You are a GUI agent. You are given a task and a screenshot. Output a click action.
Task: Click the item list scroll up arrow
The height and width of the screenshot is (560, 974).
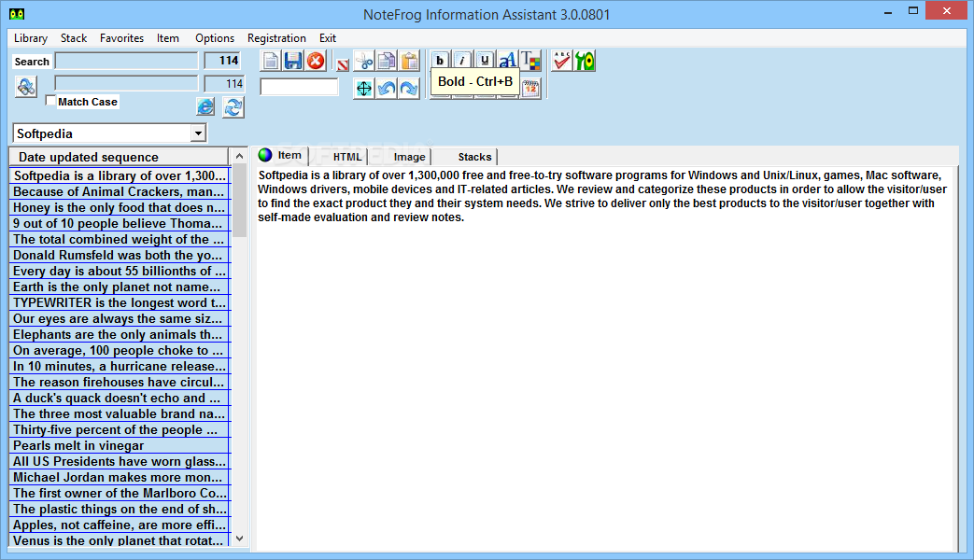pos(240,156)
